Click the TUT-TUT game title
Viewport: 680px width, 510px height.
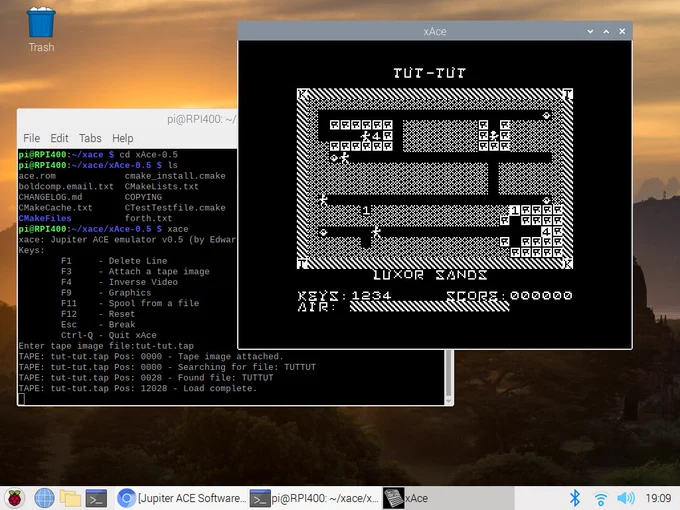429,72
